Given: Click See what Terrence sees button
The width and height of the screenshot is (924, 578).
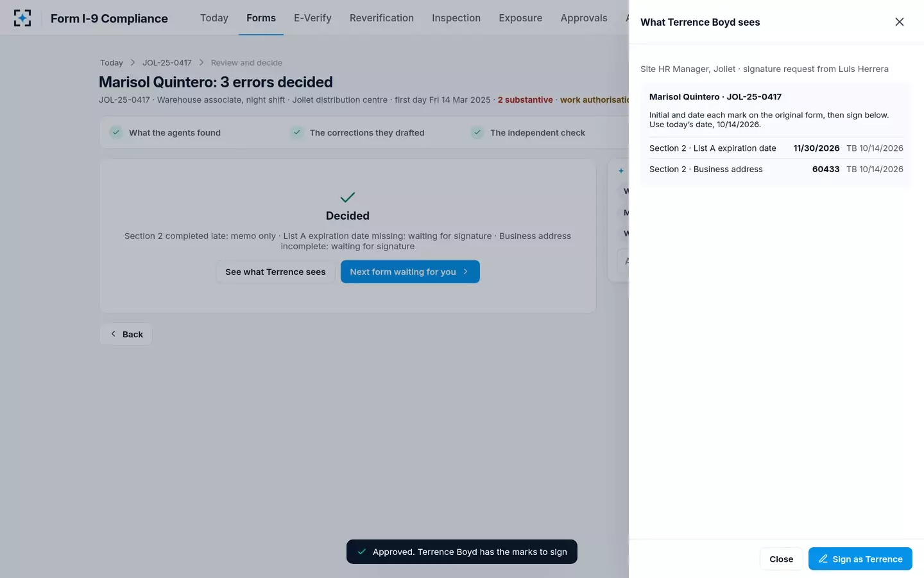Looking at the screenshot, I should 275,272.
